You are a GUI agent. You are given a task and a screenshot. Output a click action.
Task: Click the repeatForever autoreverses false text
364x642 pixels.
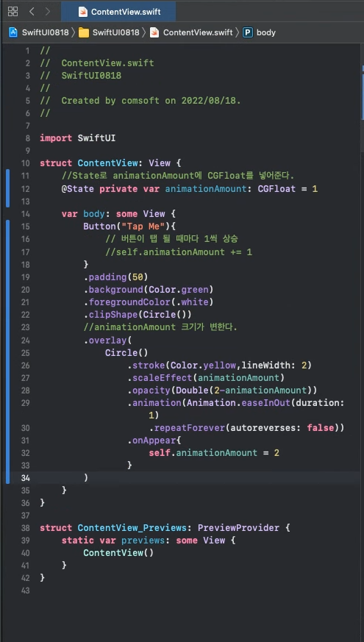[247, 428]
